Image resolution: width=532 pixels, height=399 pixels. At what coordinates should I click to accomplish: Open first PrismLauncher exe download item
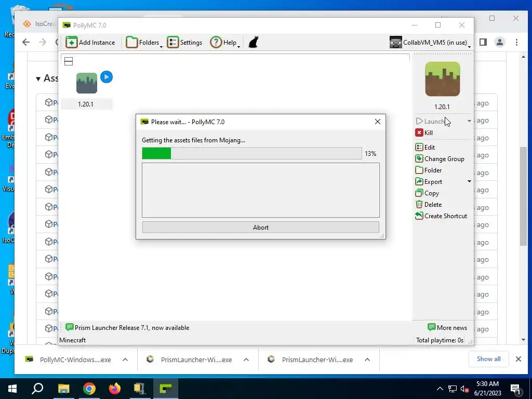[189, 360]
